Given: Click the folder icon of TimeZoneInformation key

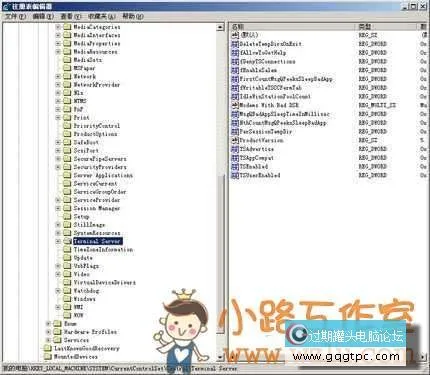Looking at the screenshot, I should pyautogui.click(x=68, y=249).
